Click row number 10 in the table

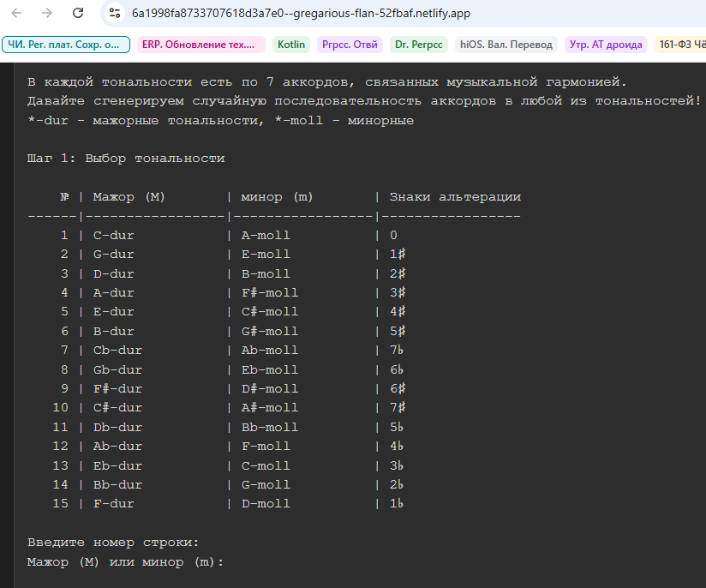(60, 408)
